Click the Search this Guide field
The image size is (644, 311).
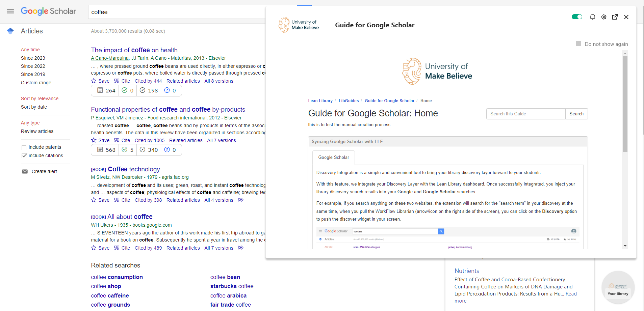(526, 114)
